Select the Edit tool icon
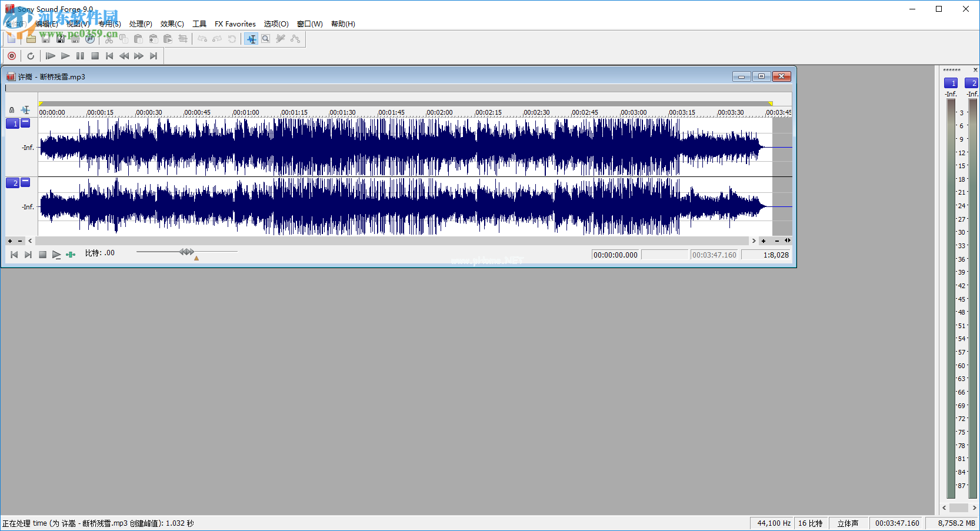 251,39
